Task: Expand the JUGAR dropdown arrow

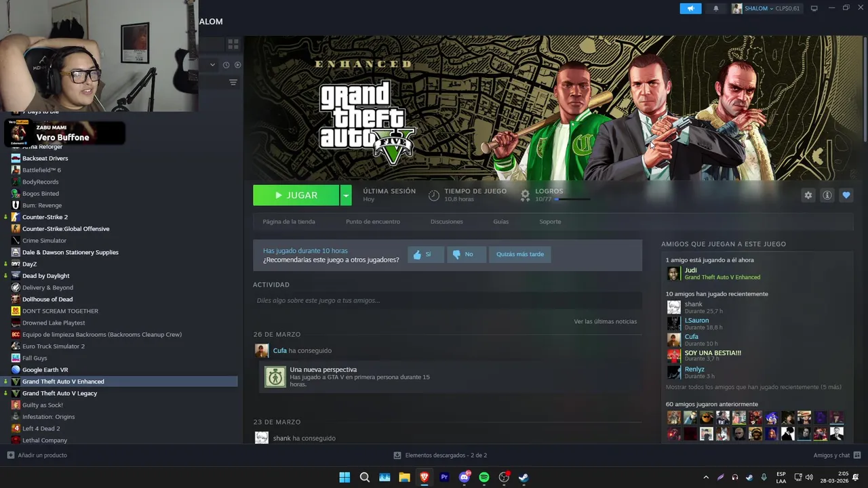Action: coord(346,195)
